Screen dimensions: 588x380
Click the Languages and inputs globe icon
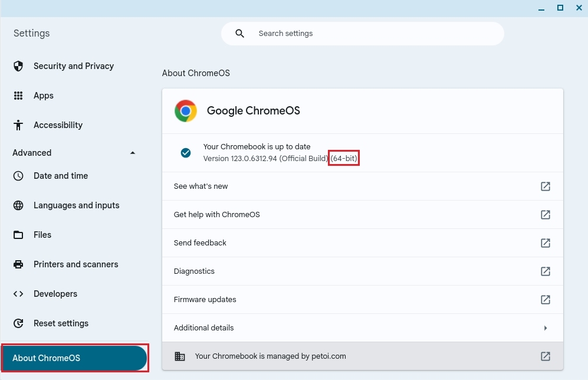tap(18, 205)
